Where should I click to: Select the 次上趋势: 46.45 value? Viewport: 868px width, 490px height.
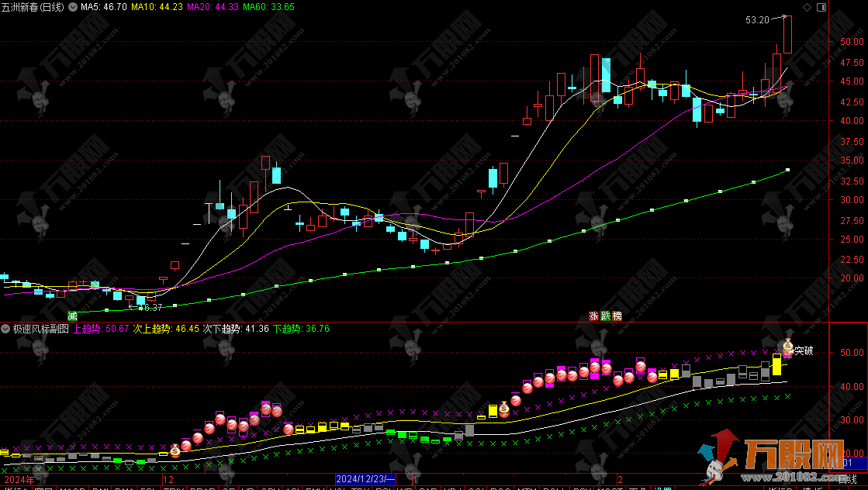(x=166, y=329)
